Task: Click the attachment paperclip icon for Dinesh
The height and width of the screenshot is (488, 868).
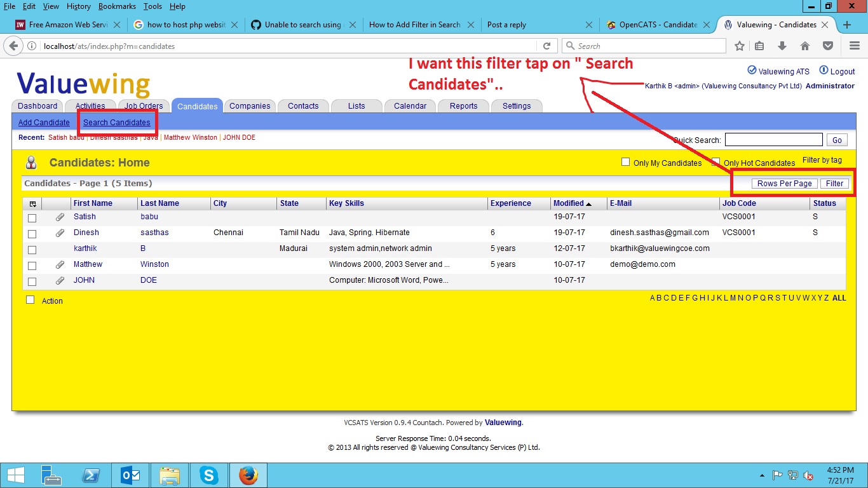Action: 60,233
